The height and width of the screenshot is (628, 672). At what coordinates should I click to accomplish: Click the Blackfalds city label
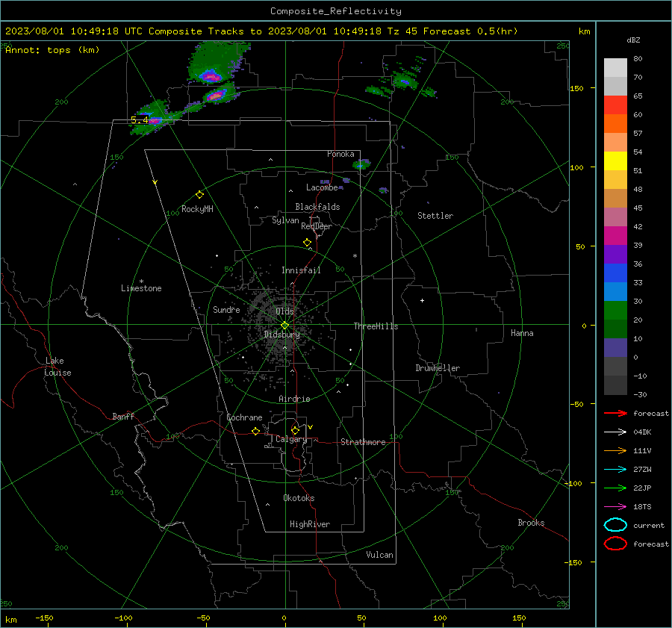[x=317, y=207]
